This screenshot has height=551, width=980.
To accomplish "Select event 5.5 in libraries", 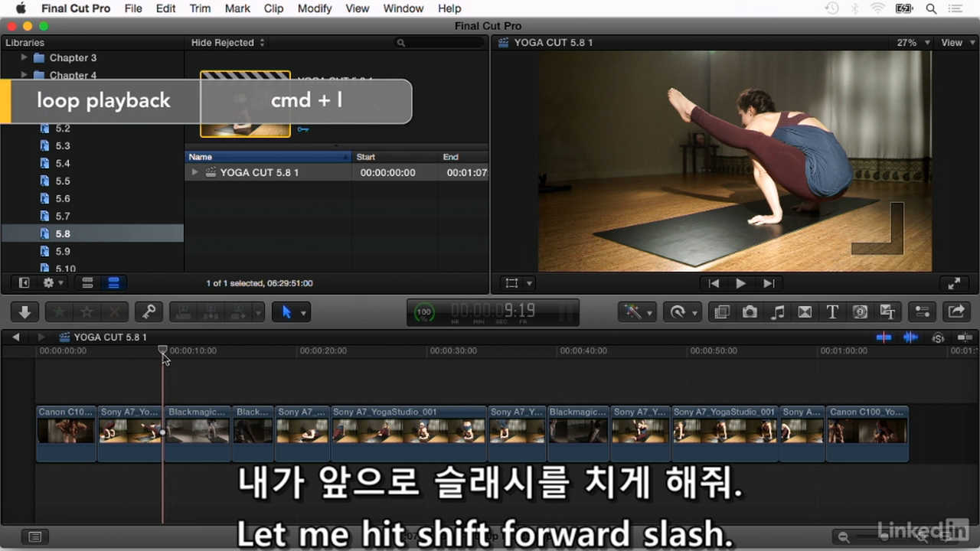I will pos(92,181).
